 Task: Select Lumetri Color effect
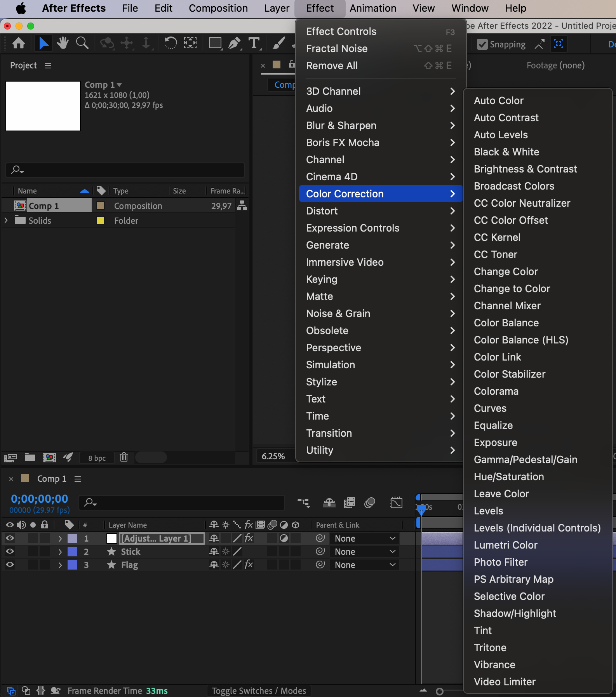coord(506,545)
